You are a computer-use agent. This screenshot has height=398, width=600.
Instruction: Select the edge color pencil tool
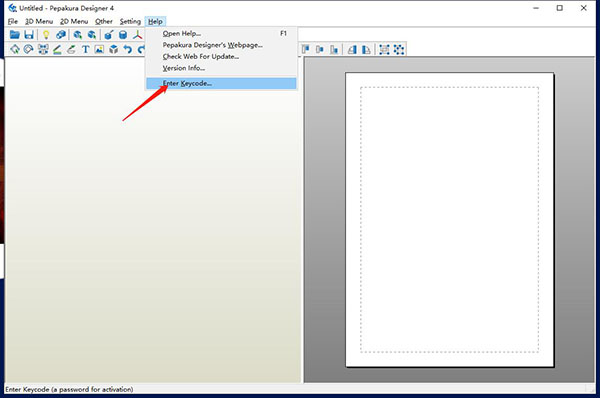click(57, 49)
